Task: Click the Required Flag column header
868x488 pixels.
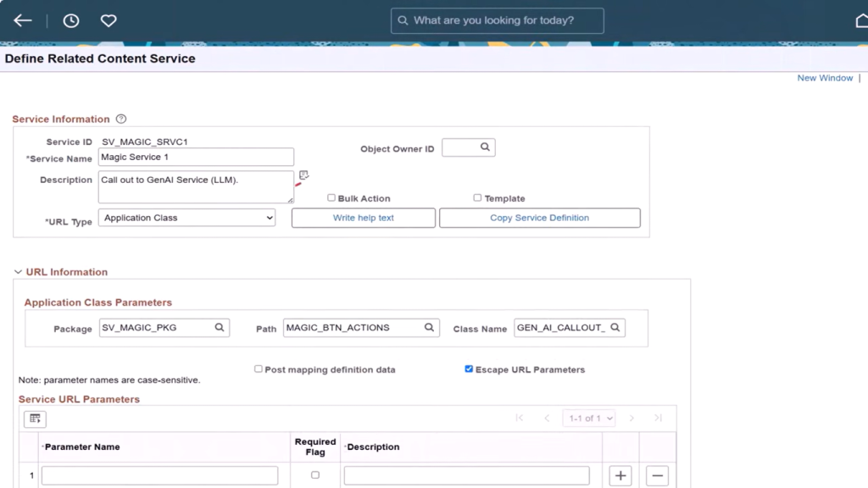Action: tap(315, 446)
